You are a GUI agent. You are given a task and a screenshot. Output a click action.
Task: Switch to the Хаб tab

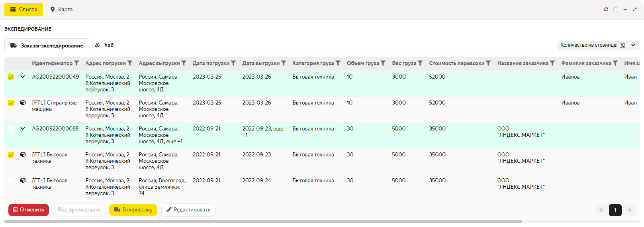(104, 45)
